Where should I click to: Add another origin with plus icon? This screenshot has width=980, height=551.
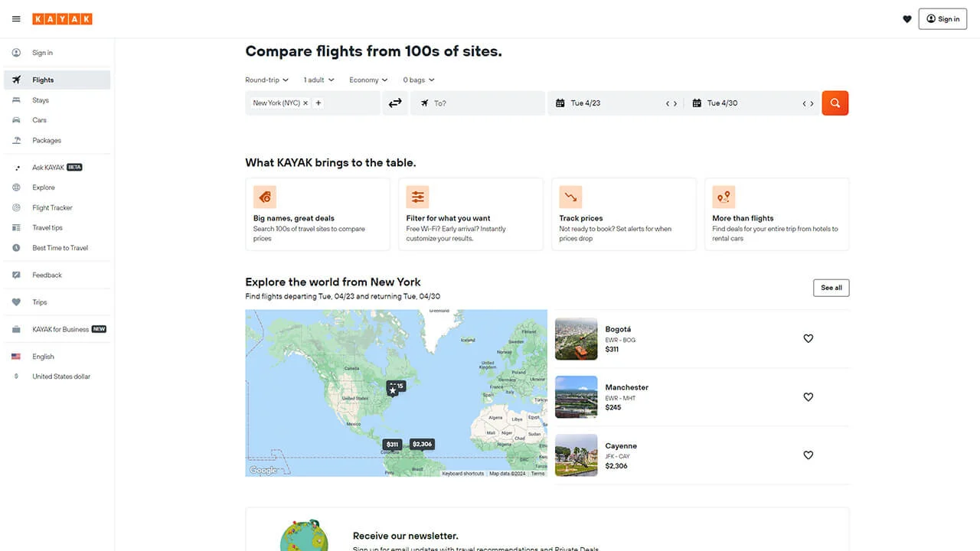tap(318, 103)
